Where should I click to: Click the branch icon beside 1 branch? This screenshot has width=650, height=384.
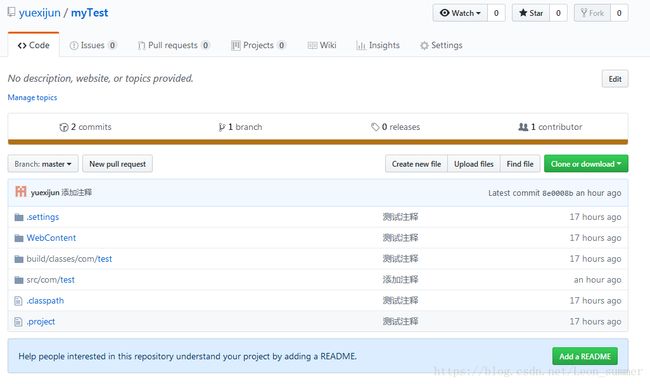[222, 127]
